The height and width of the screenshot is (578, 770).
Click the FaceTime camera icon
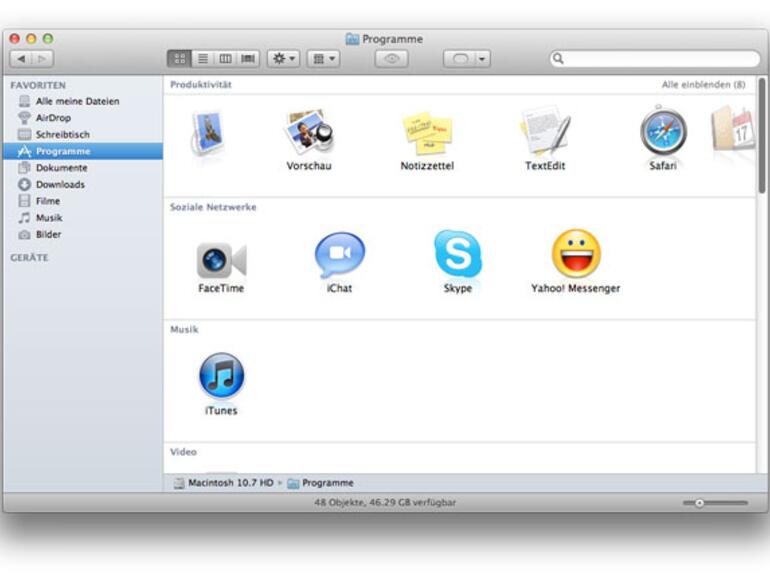(x=221, y=260)
